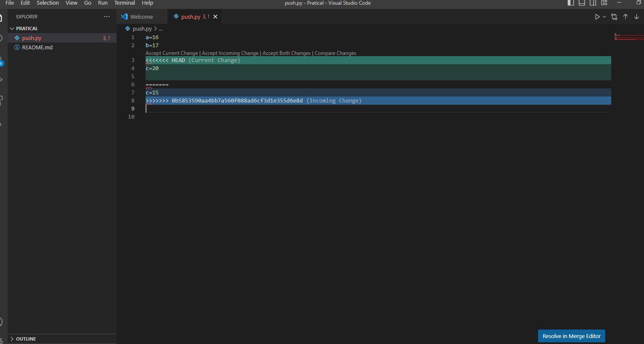
Task: Open the run button dropdown chevron
Action: (x=604, y=17)
